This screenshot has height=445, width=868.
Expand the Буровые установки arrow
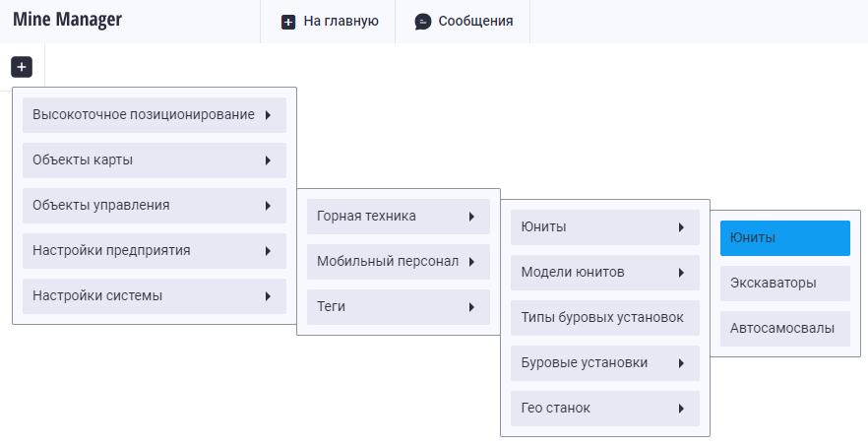point(681,363)
